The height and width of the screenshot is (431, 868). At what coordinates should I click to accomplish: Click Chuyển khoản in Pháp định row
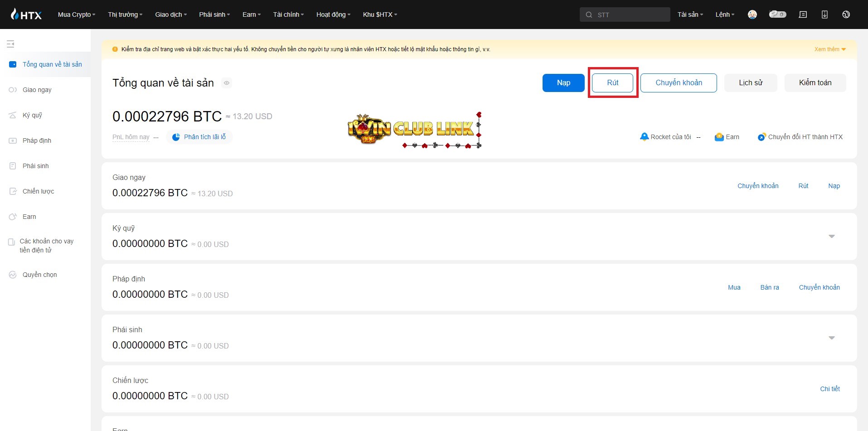click(819, 287)
